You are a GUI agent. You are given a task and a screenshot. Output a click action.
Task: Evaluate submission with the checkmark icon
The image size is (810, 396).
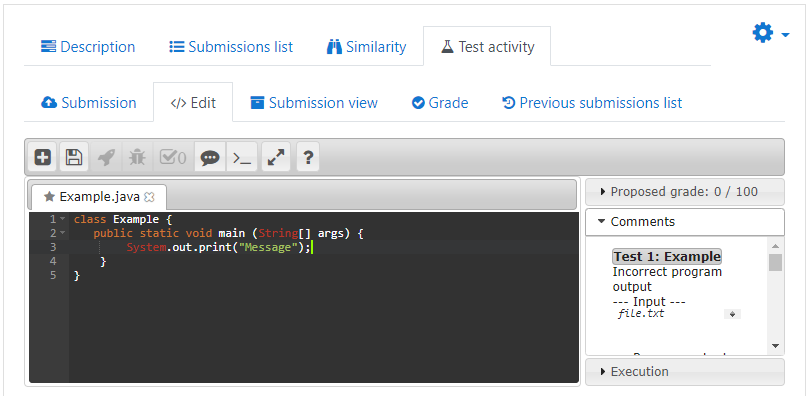point(173,157)
